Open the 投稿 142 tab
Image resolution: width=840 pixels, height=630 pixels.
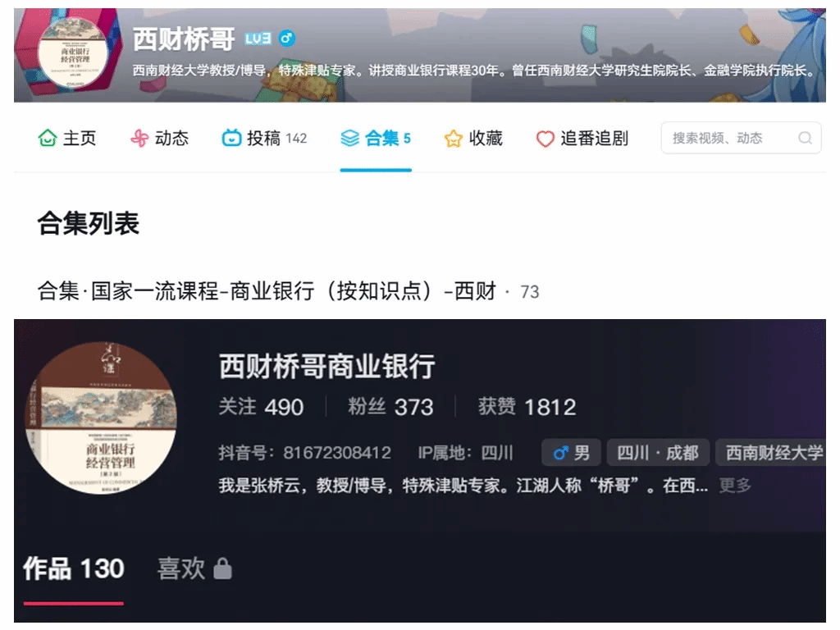(265, 138)
